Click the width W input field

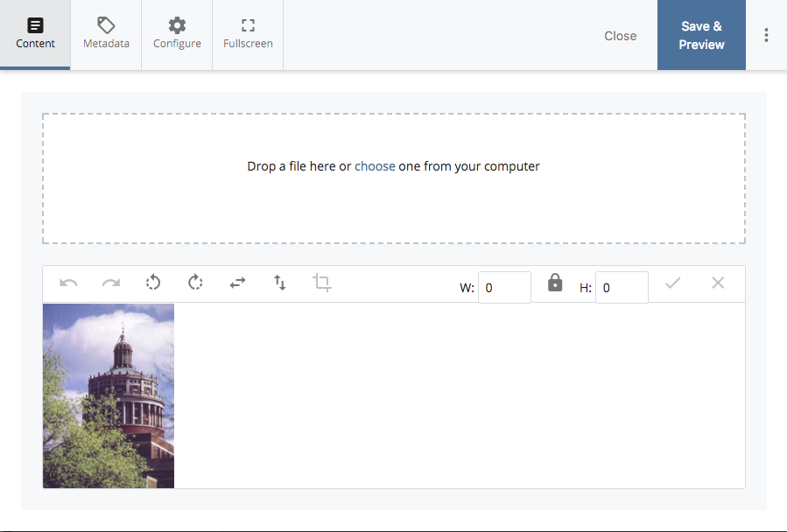[x=504, y=288]
